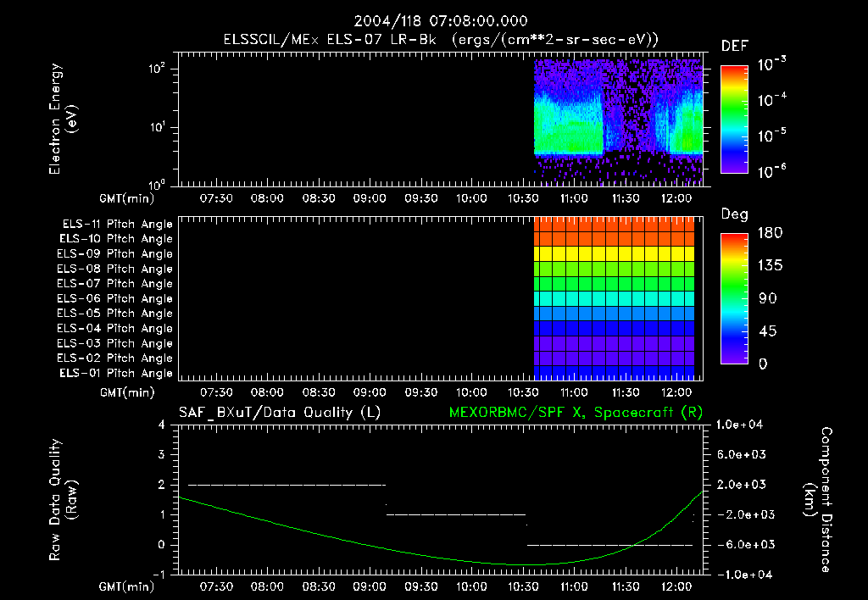Click the electron energy spectrogram data region
Viewport: 868px width, 600px height.
[x=618, y=122]
